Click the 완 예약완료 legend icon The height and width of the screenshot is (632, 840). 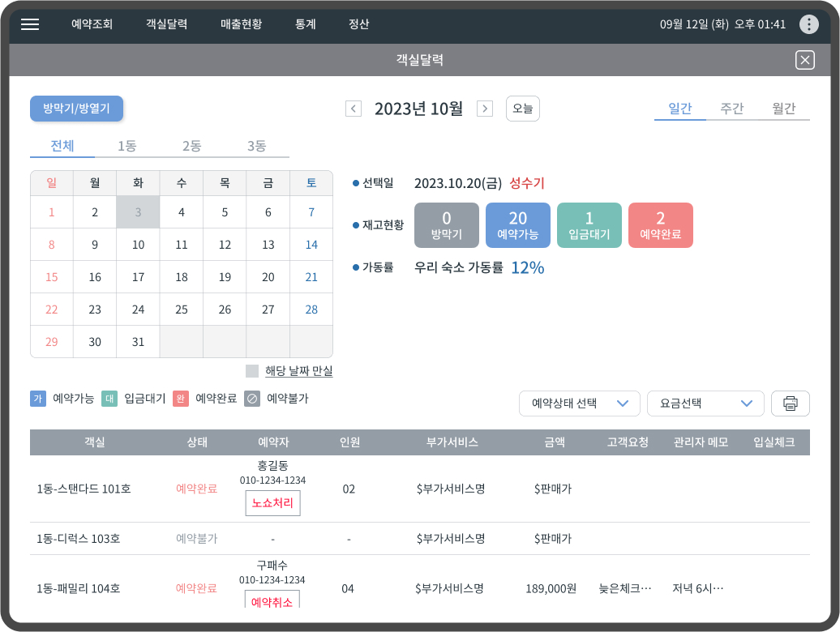coord(181,399)
